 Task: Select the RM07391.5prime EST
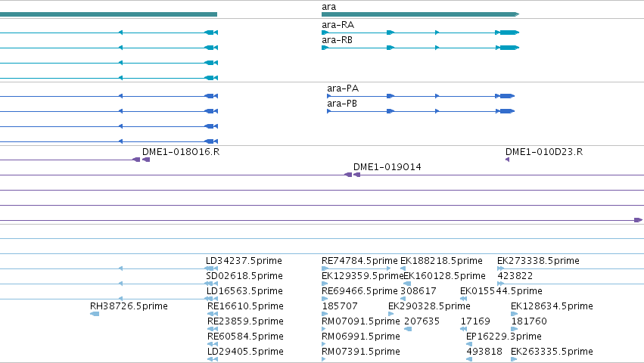click(x=361, y=352)
